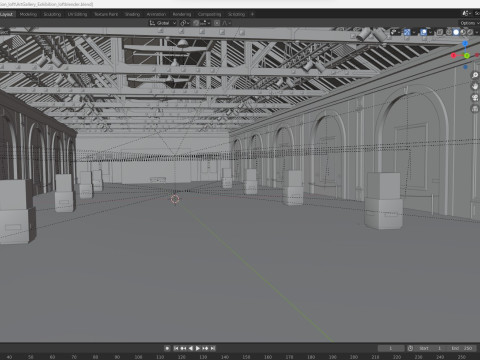Jump to the end frame
The width and height of the screenshot is (480, 360).
[x=213, y=348]
